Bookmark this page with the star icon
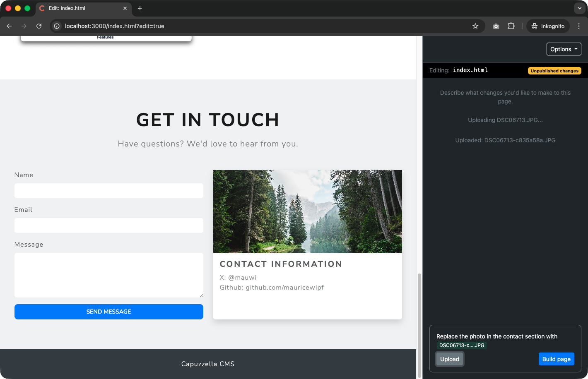The height and width of the screenshot is (379, 588). click(475, 26)
